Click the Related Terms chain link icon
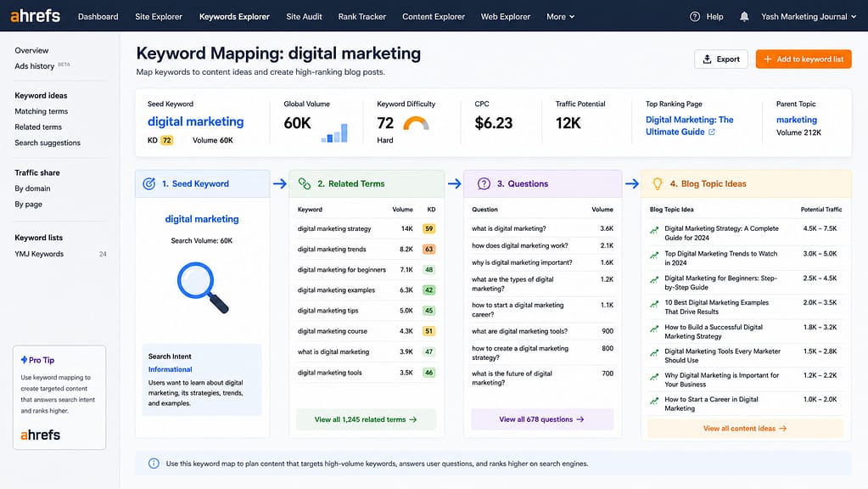 point(305,184)
